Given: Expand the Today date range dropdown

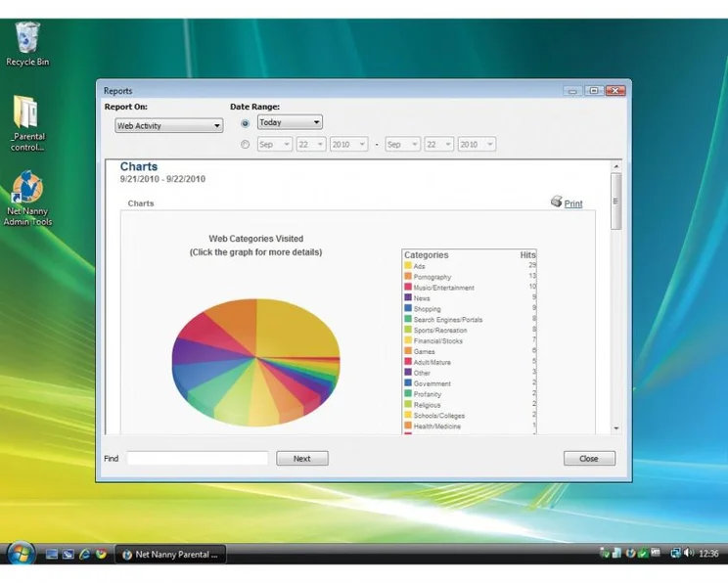Looking at the screenshot, I should (290, 122).
